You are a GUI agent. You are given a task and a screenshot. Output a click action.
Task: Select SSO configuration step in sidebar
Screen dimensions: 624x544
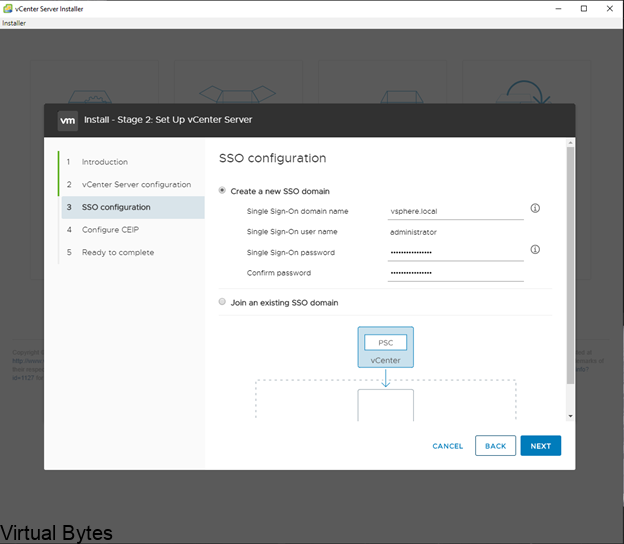[x=133, y=207]
